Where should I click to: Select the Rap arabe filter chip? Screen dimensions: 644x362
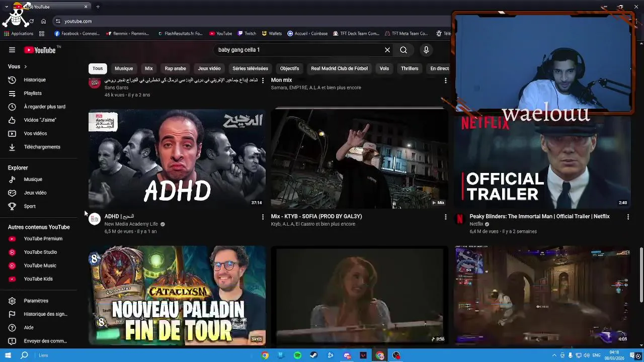coord(175,68)
